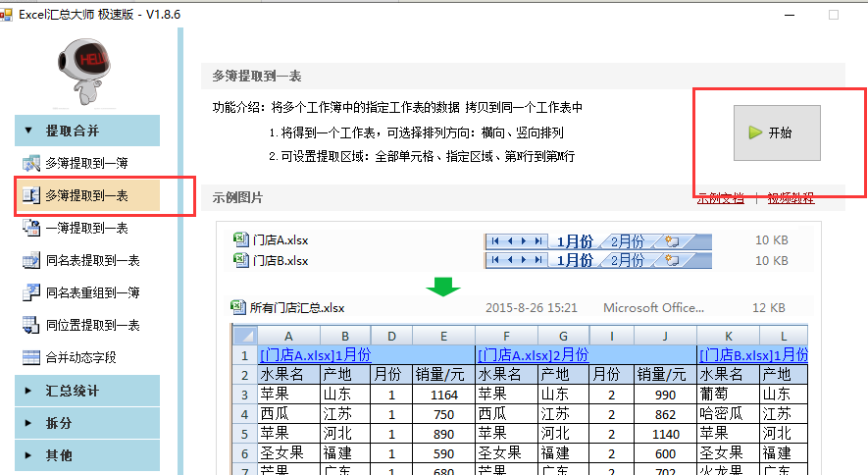Click the 1月份 sheet tab for 门店A
The image size is (868, 475).
575,241
